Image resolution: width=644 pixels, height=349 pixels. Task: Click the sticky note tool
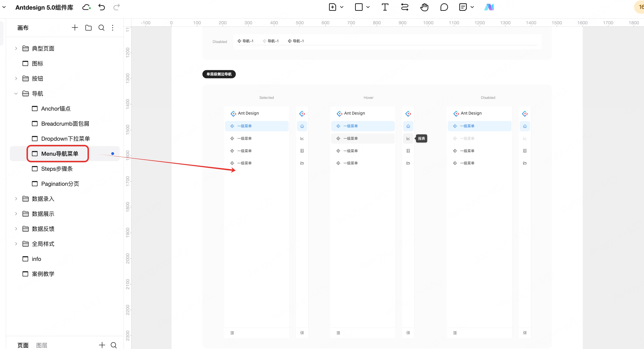coord(463,7)
